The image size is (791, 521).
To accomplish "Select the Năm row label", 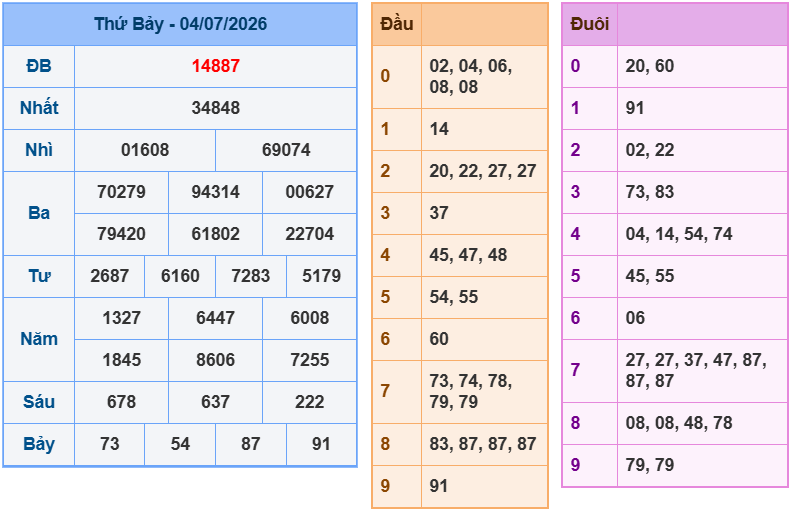I will tap(39, 339).
